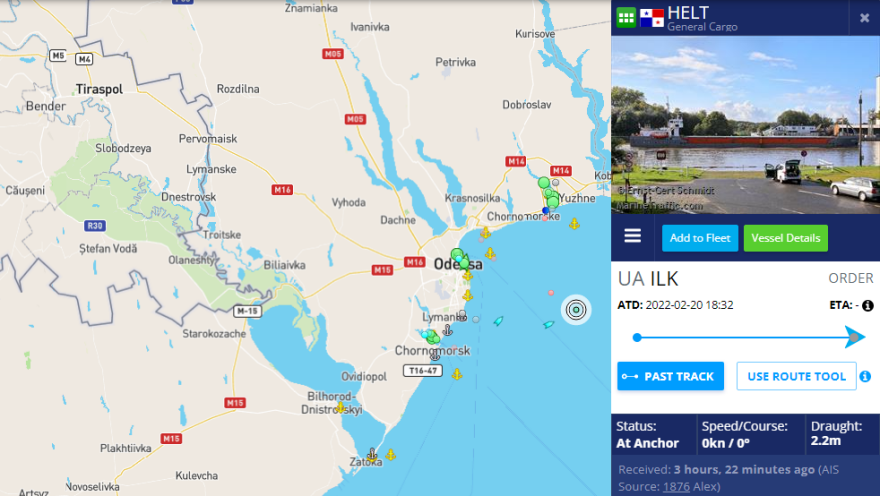Screen dimensions: 880x496
Task: Open AIS source 1876 link
Action: tap(676, 486)
